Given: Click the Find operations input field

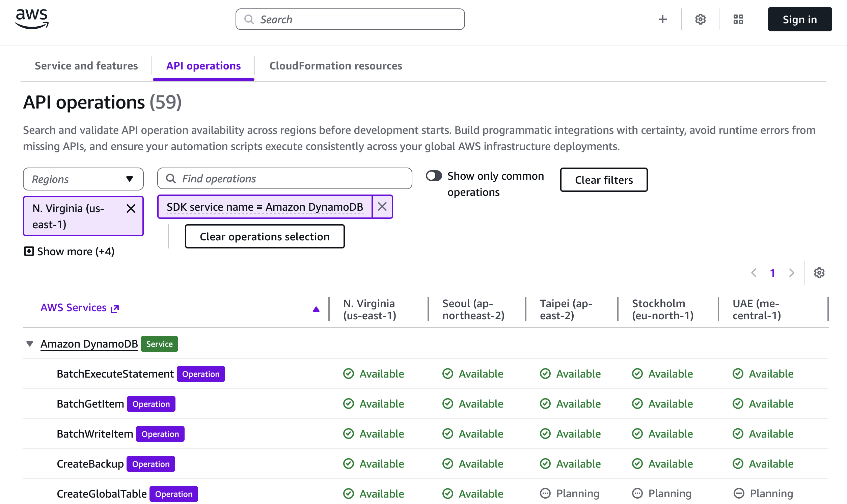Looking at the screenshot, I should click(x=285, y=179).
